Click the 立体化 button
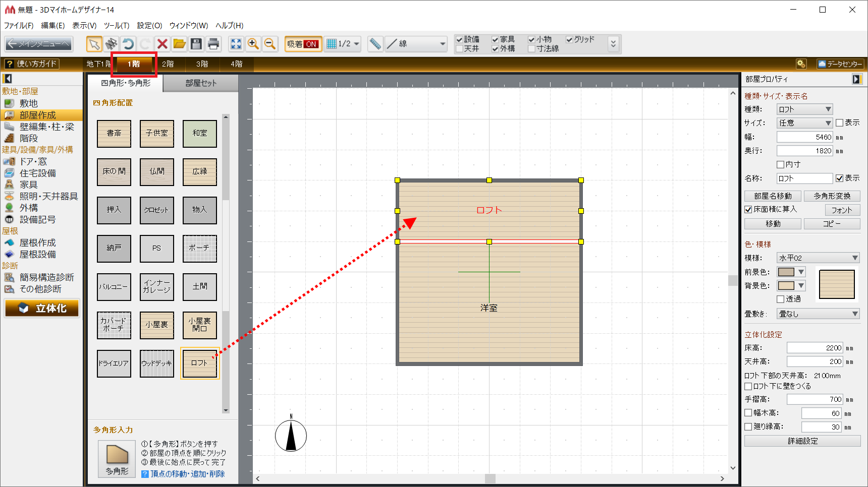The image size is (868, 487). click(42, 308)
